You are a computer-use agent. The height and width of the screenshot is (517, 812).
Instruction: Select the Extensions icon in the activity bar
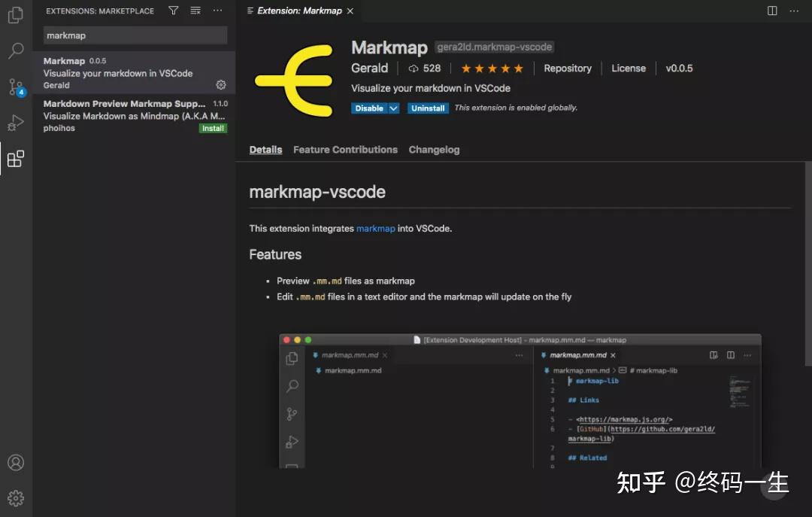[16, 159]
